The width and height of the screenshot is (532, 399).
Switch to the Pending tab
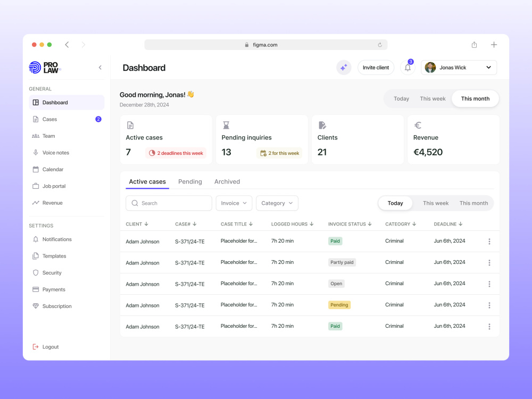190,181
